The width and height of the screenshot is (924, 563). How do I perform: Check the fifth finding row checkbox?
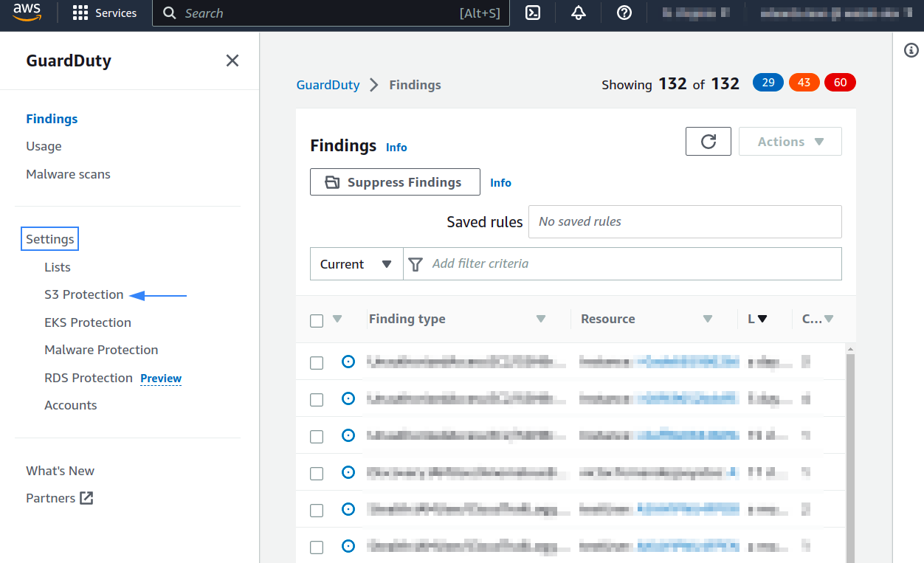[317, 510]
